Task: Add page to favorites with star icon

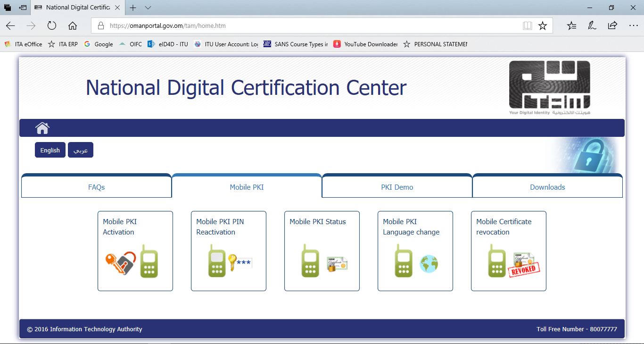Action: coord(543,25)
